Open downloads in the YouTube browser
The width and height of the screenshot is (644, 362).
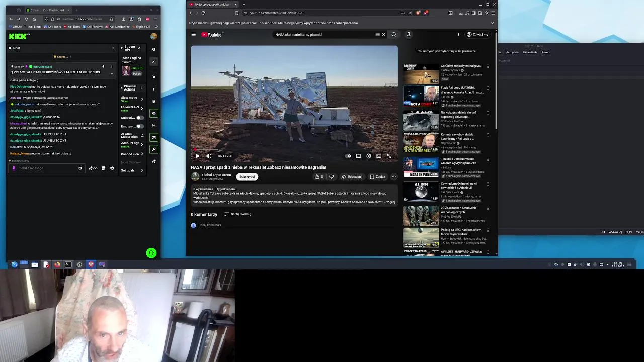click(461, 13)
